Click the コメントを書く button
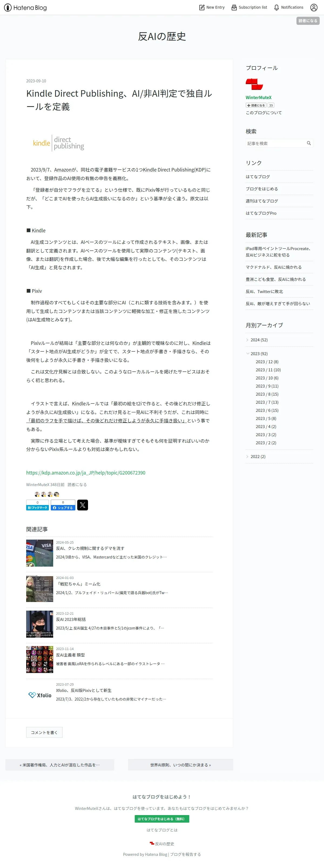Screen dimensions: 324x868 pos(45,732)
